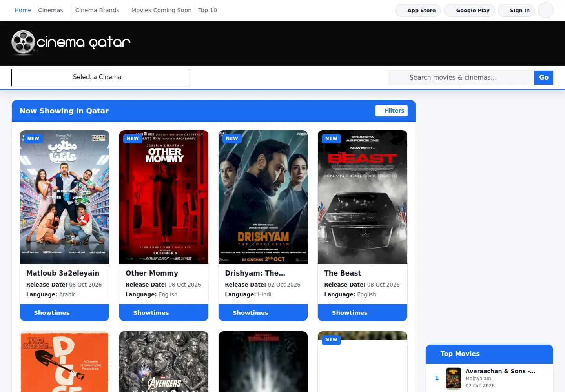This screenshot has height=392, width=565.
Task: View Showtimes for Matloub 3a2eleyain
Action: pos(64,313)
